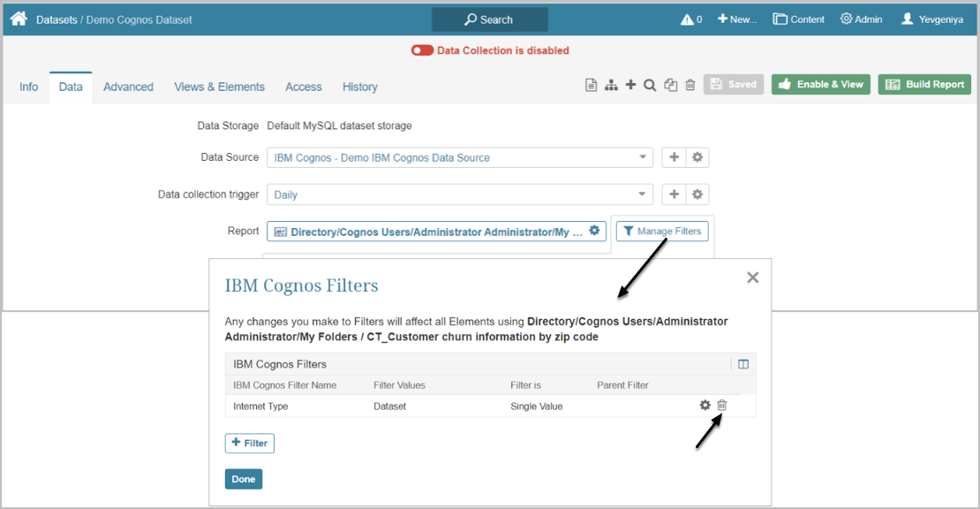980x509 pixels.
Task: Click the Filter is column header
Action: point(525,385)
